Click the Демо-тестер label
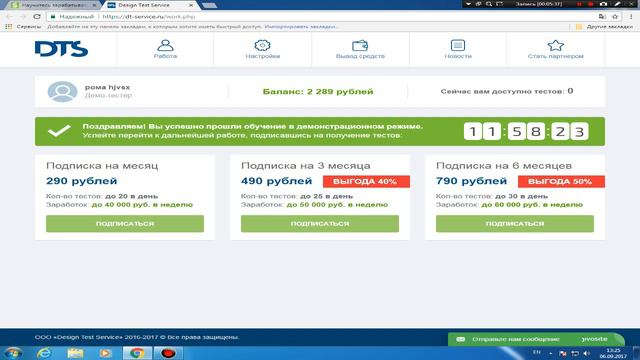The image size is (640, 360). point(108,95)
